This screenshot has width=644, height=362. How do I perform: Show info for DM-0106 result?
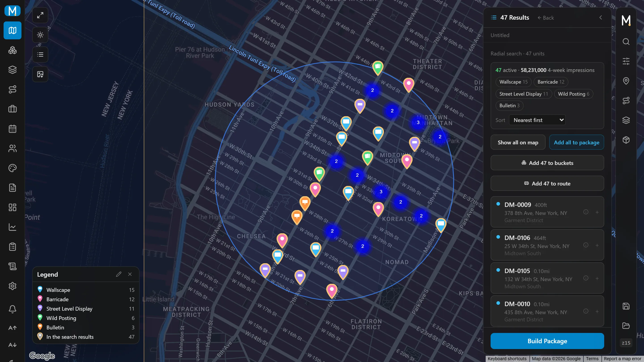pos(586,245)
